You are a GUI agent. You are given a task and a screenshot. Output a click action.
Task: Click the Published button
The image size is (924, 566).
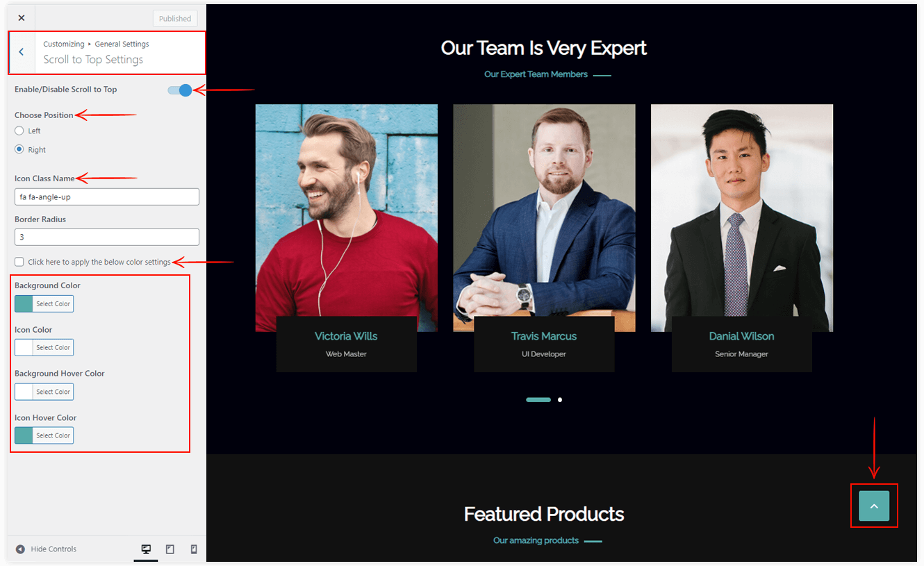click(x=175, y=19)
